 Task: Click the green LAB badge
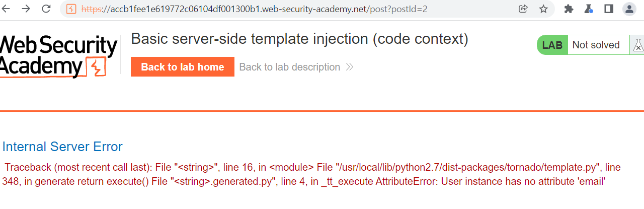pos(552,45)
